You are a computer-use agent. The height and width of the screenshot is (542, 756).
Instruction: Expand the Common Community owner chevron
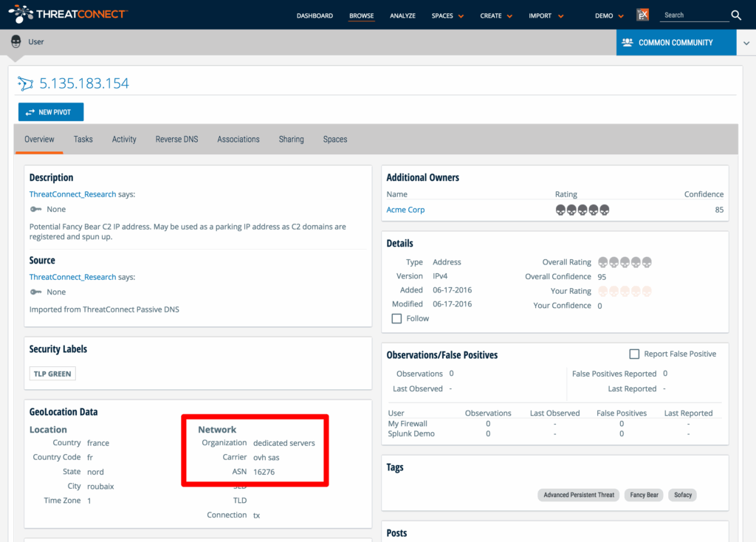[x=746, y=43]
